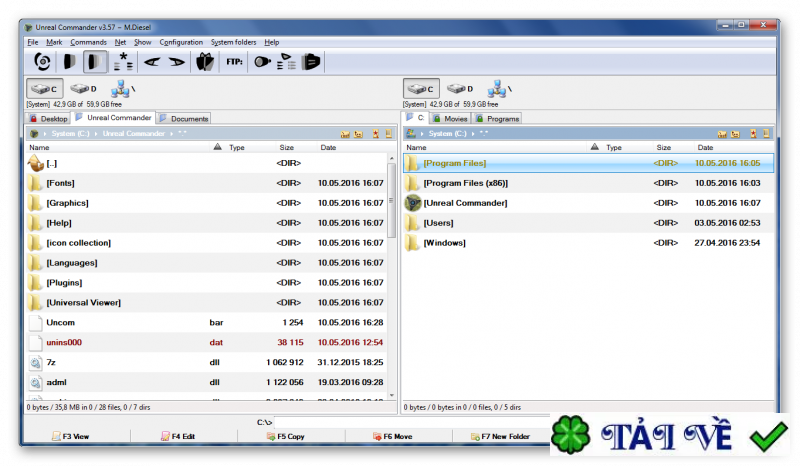
Task: Switch to the Movies tab
Action: [x=450, y=118]
